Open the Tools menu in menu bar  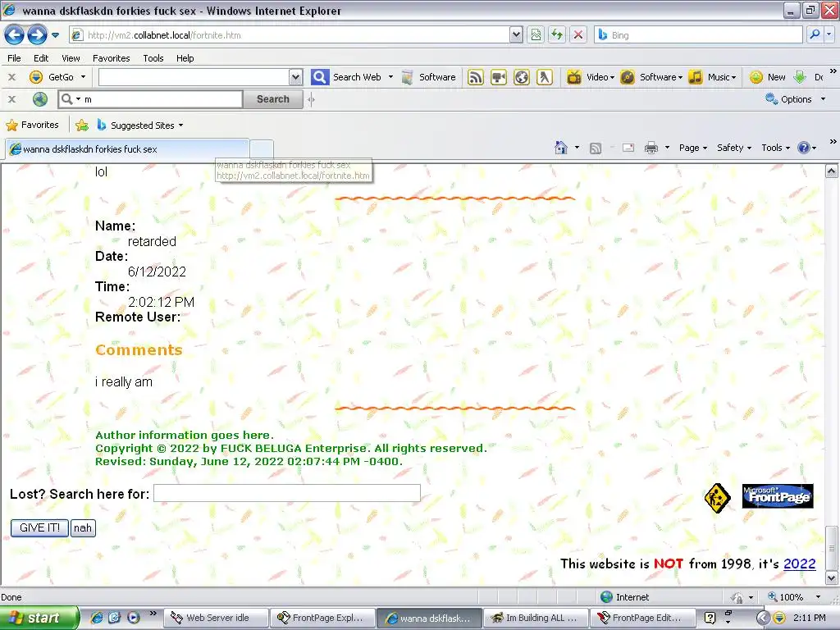[x=153, y=58]
